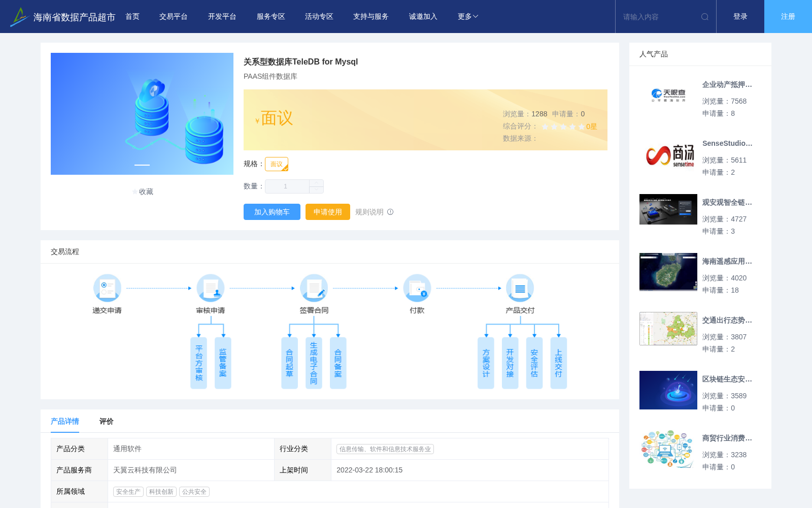Viewport: 812px width, 508px height.
Task: Click the favorite star icon
Action: [x=135, y=192]
